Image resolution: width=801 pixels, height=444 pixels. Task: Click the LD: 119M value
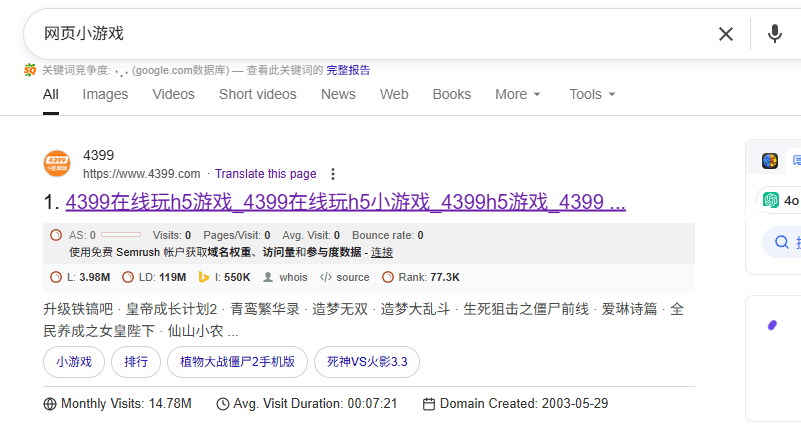[162, 277]
